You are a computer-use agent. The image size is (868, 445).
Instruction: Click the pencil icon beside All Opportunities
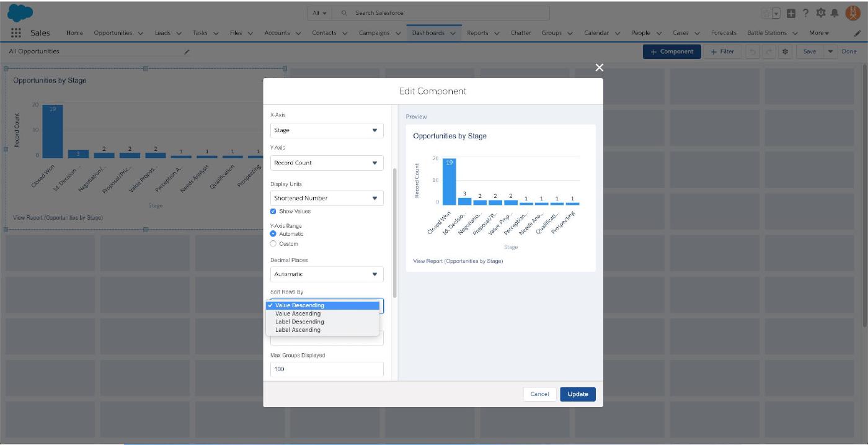pyautogui.click(x=187, y=52)
